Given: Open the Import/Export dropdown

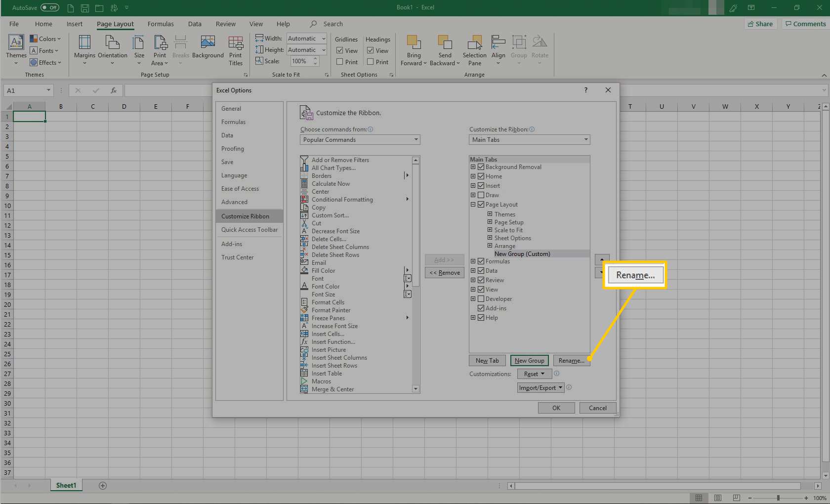Looking at the screenshot, I should pyautogui.click(x=541, y=388).
